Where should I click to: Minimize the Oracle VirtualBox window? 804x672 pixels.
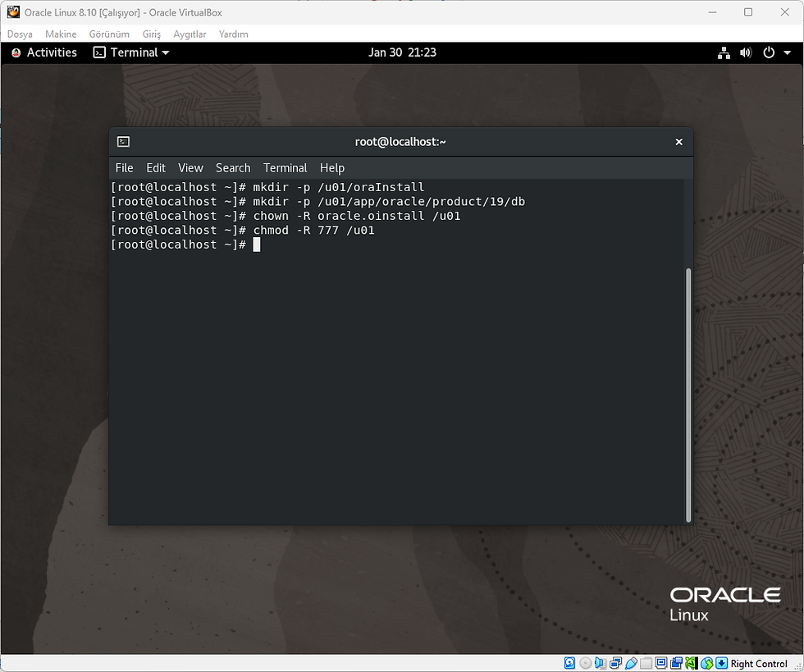click(x=712, y=12)
